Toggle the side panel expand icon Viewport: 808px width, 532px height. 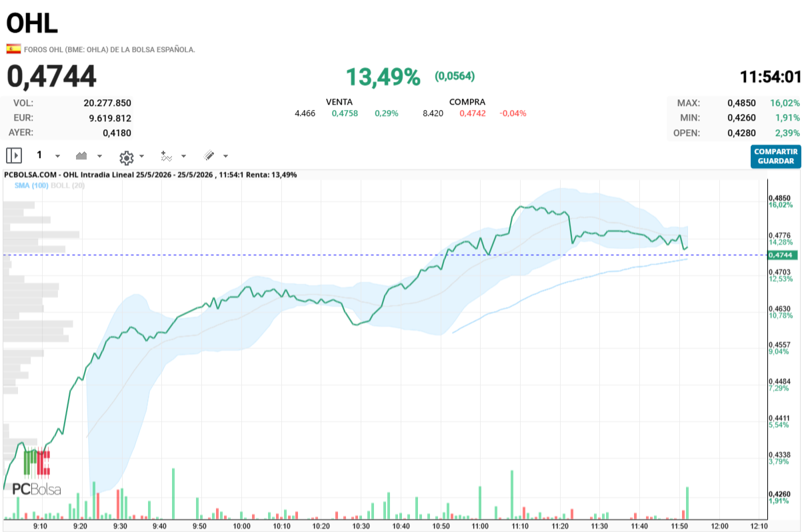coord(14,155)
